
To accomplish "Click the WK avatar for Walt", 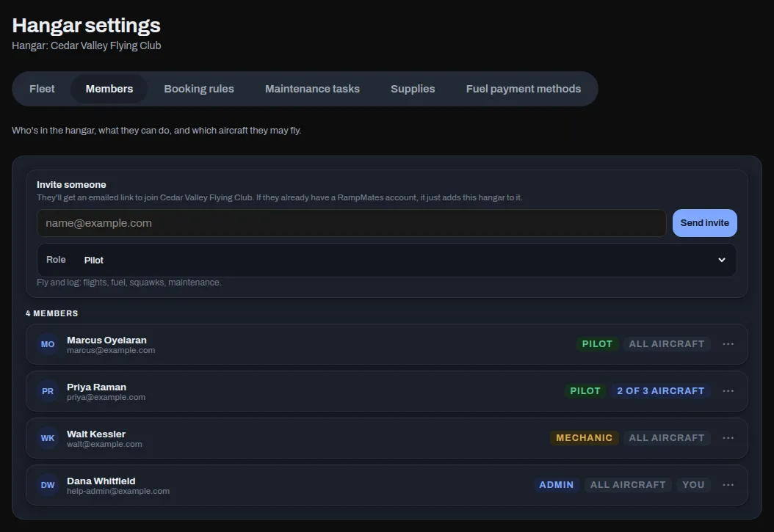I will [x=48, y=438].
